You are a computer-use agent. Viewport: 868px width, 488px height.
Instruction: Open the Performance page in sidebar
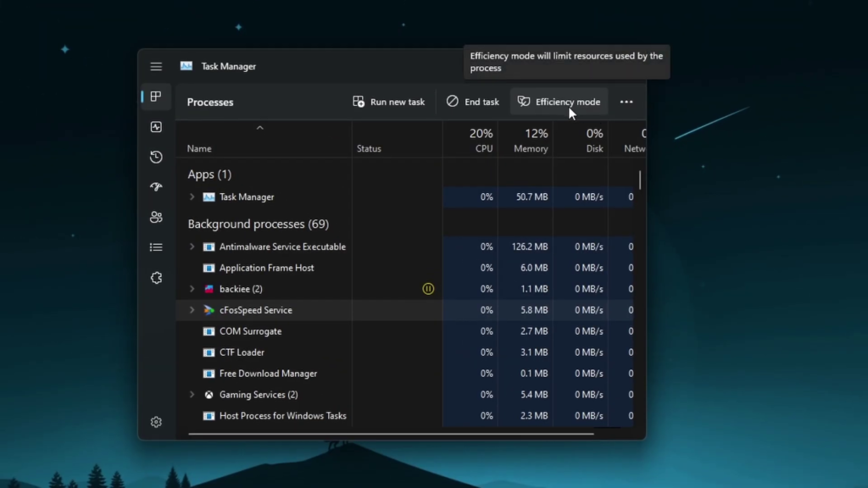tap(156, 127)
